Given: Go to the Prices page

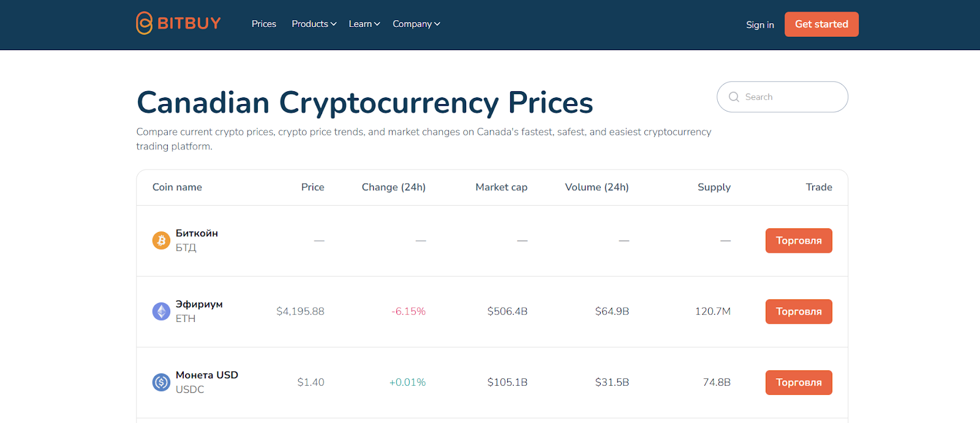Looking at the screenshot, I should click(x=264, y=24).
